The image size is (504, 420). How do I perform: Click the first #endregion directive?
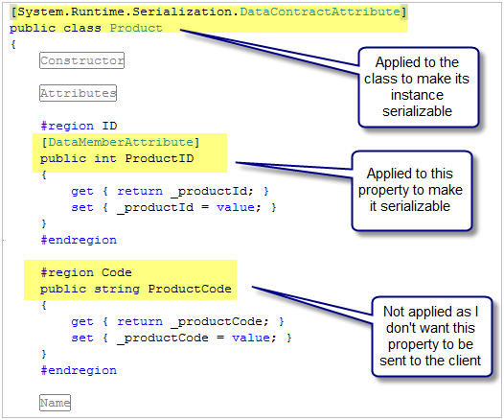click(x=79, y=240)
